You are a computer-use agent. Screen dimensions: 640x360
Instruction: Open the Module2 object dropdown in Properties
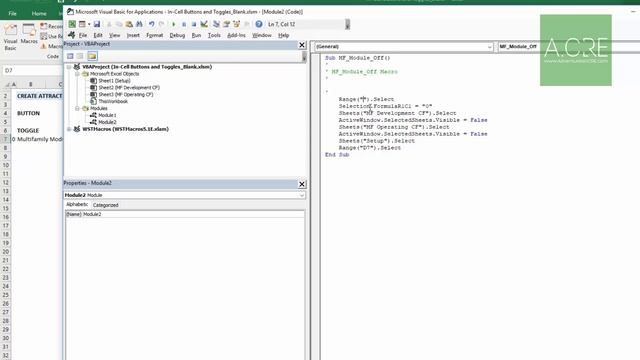(x=302, y=196)
